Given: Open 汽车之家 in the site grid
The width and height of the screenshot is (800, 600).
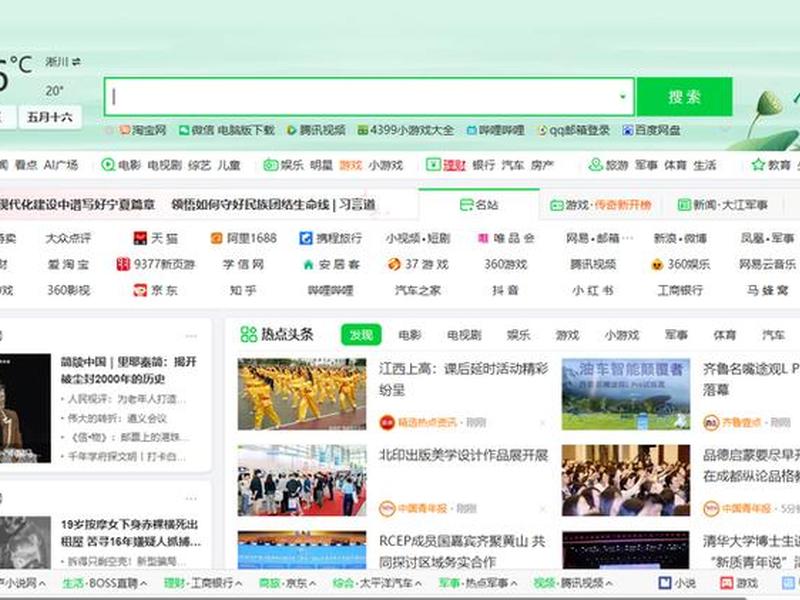Looking at the screenshot, I should (x=418, y=290).
